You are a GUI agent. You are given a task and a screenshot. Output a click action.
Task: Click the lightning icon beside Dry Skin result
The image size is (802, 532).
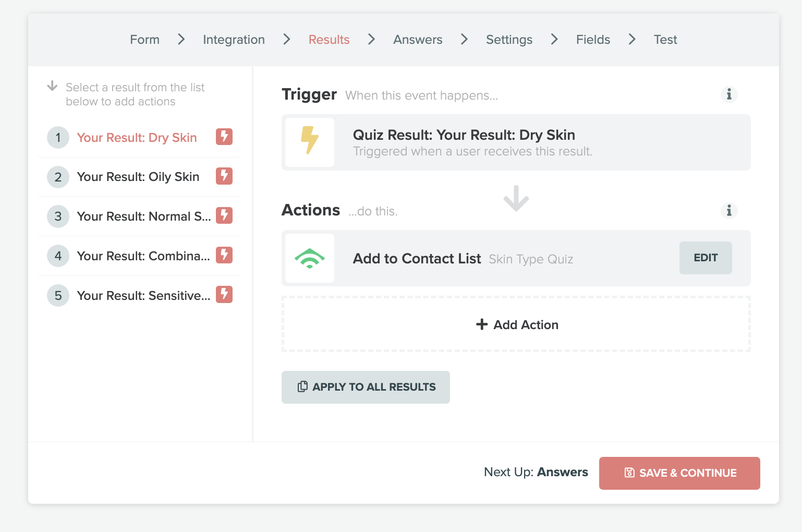pos(224,137)
